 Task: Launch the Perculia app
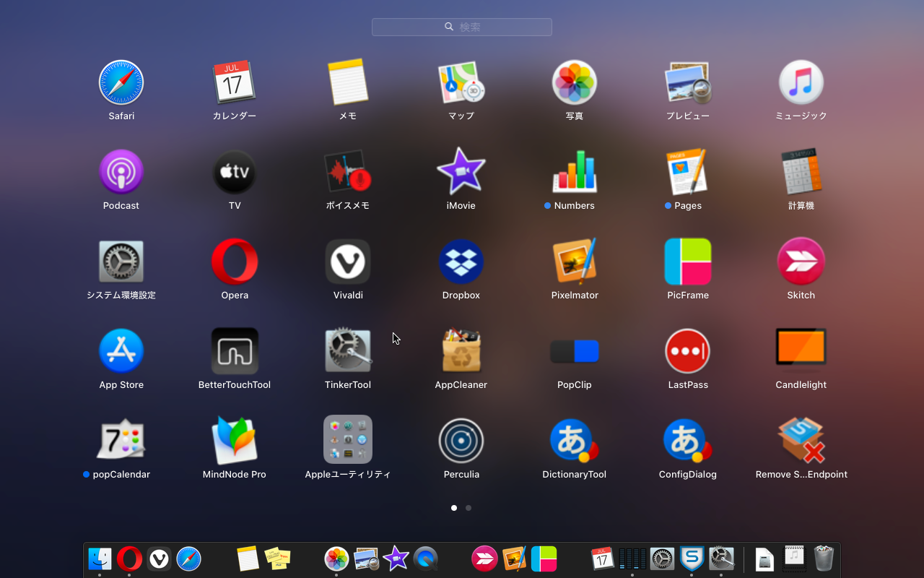click(x=461, y=441)
